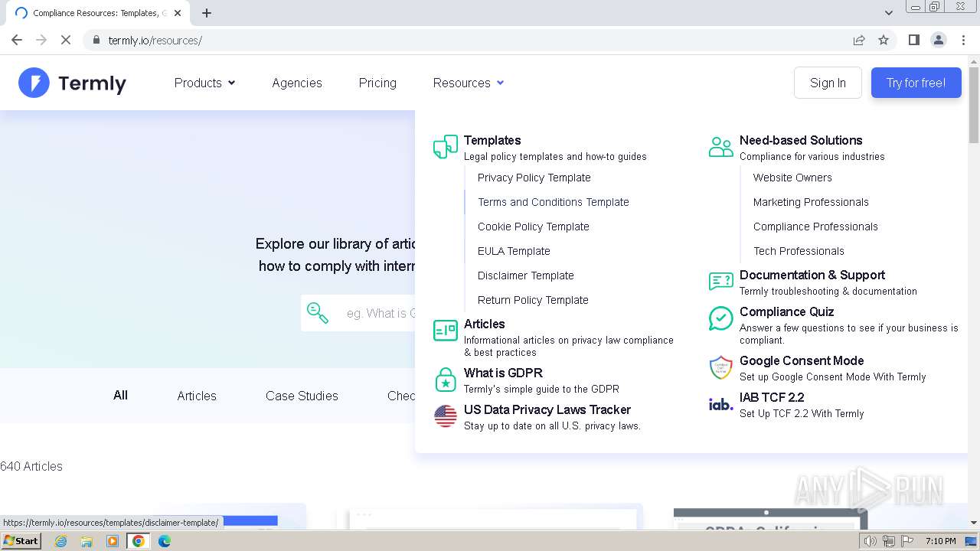Open the share page icon
Screen dimensions: 980x551
(859, 40)
